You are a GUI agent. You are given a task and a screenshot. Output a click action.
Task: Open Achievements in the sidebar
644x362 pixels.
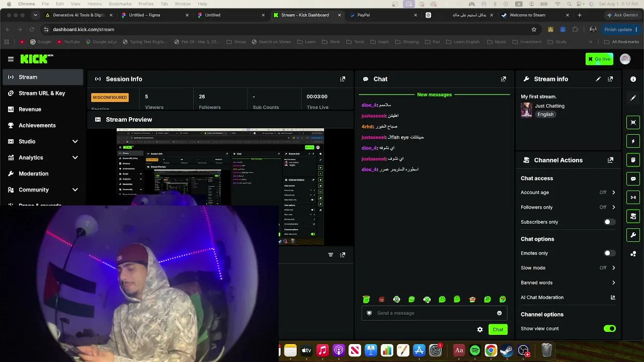(43, 125)
